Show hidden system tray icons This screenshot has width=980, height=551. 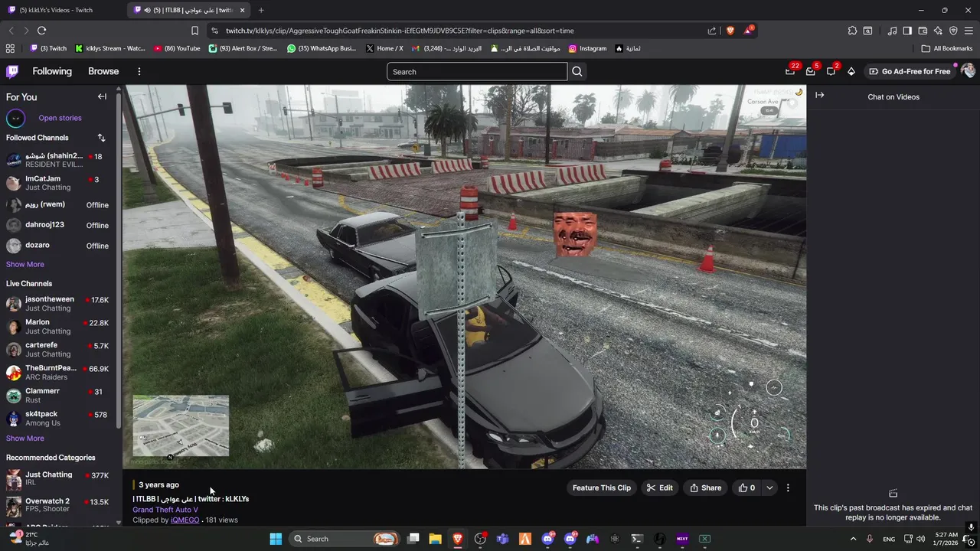coord(854,539)
